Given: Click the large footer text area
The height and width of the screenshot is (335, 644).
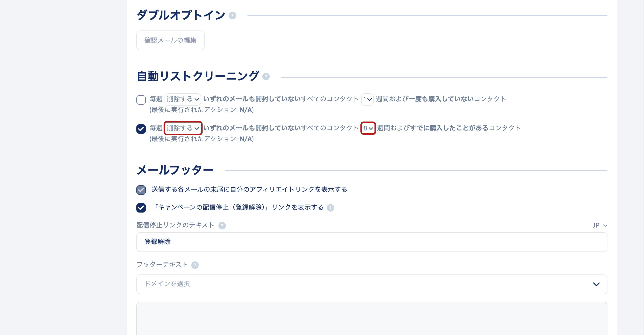Looking at the screenshot, I should coord(371,319).
